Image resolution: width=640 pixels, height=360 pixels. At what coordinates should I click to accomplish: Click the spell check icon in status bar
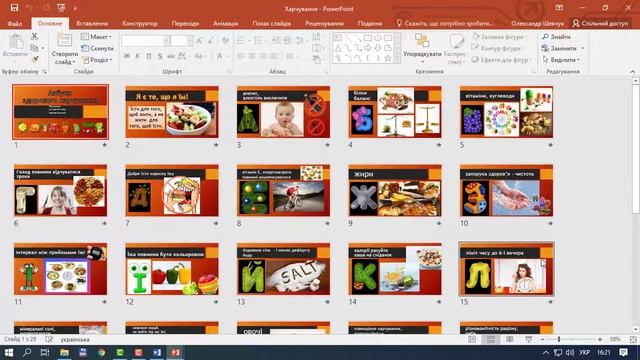point(49,340)
